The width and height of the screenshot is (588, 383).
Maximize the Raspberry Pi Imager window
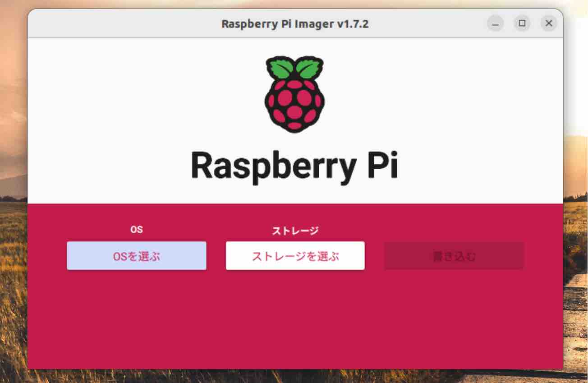(522, 23)
